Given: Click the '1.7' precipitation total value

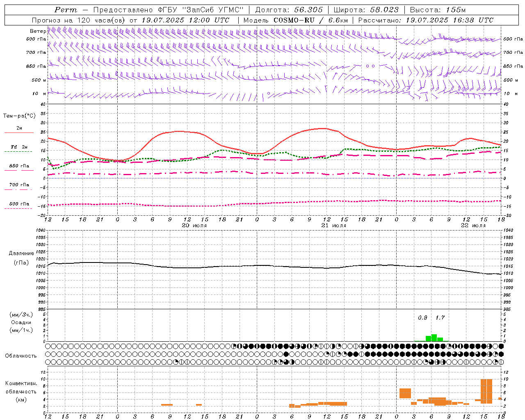Looking at the screenshot, I should coord(440,318).
